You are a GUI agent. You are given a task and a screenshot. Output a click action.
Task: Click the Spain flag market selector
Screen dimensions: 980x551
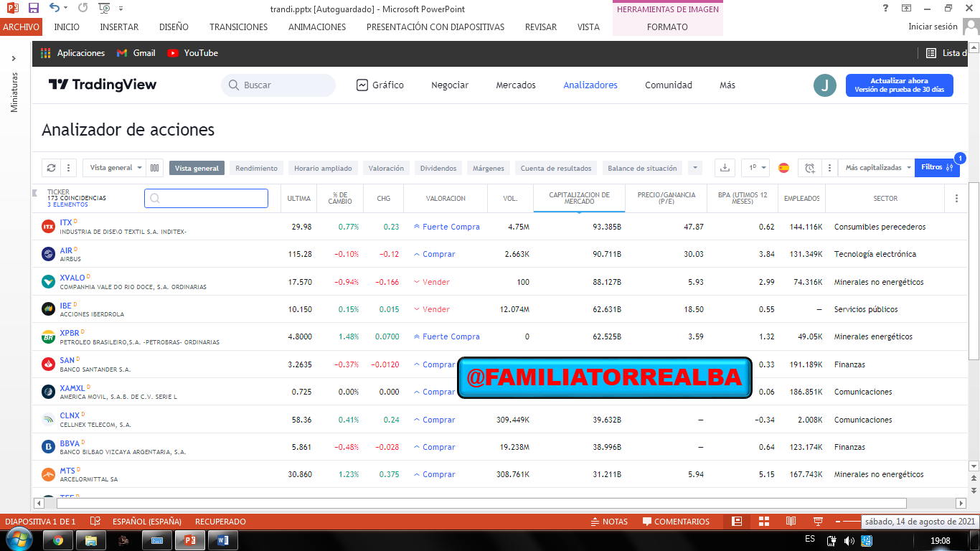tap(784, 168)
